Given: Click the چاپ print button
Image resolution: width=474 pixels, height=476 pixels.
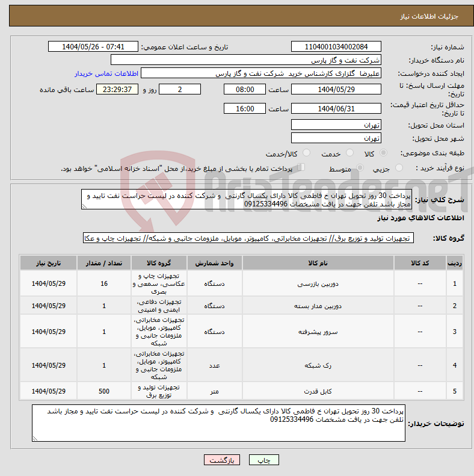Looking at the screenshot, I should [263, 460].
